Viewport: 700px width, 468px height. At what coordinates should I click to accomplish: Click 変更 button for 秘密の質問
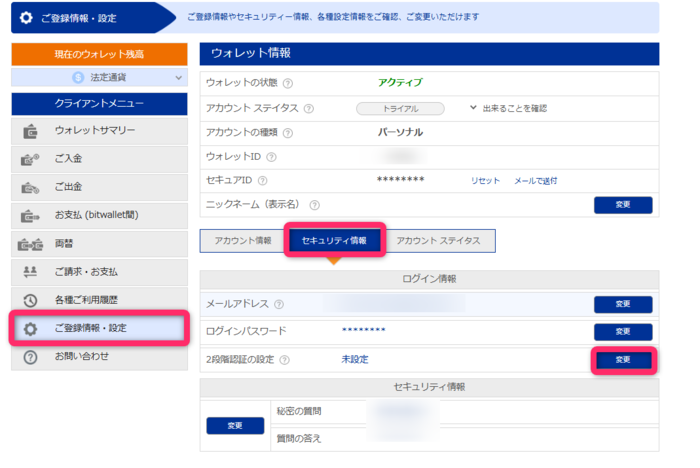[x=235, y=426]
